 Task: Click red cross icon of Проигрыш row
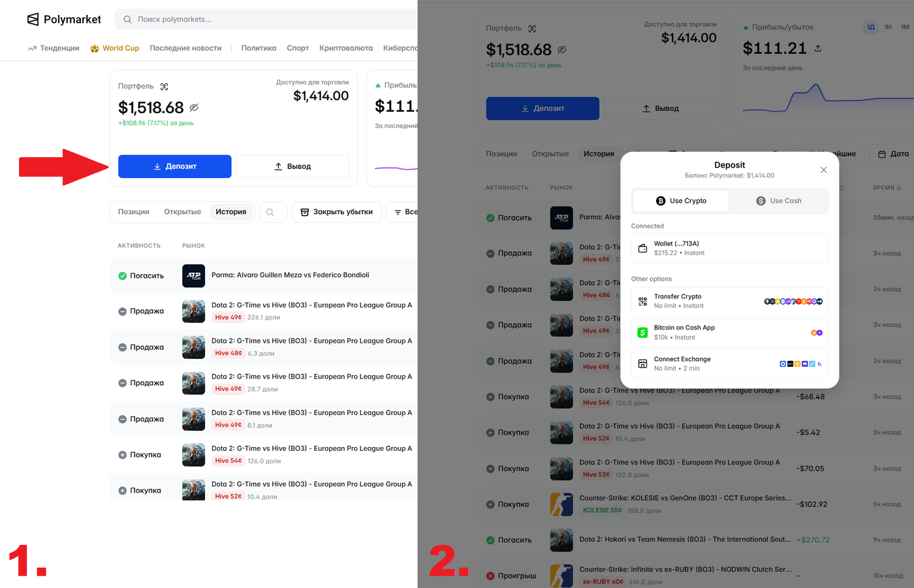tap(490, 576)
